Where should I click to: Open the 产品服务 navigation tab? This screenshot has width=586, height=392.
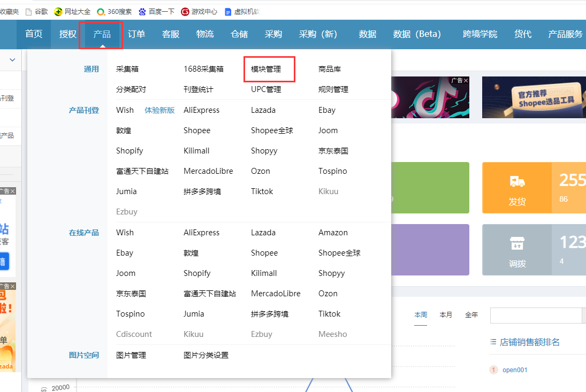coord(565,34)
